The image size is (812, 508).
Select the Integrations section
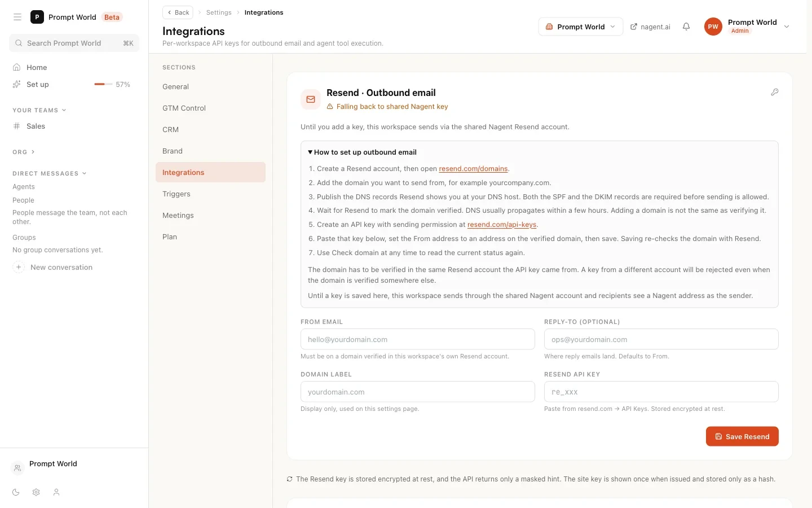(x=210, y=172)
